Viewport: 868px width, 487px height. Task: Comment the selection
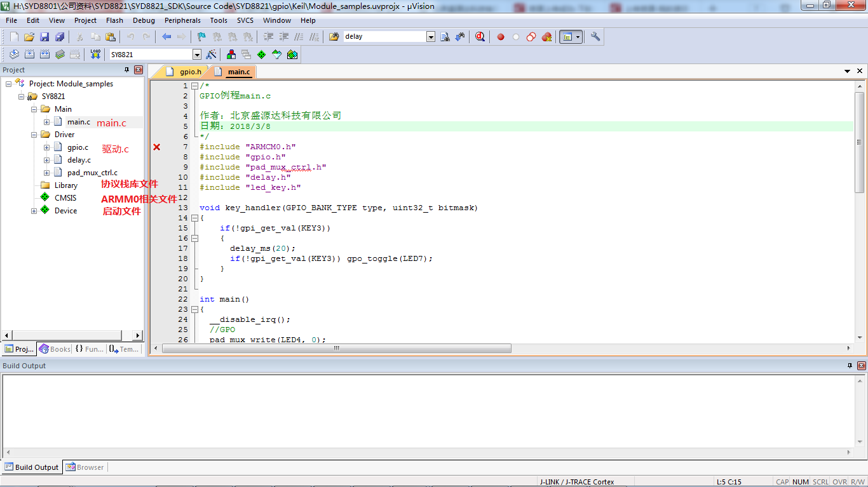click(x=299, y=37)
